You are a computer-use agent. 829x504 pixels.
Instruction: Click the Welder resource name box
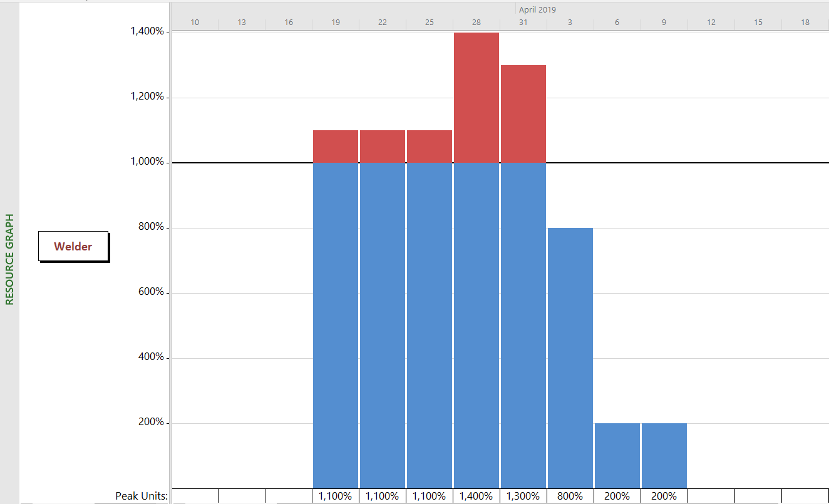(73, 246)
